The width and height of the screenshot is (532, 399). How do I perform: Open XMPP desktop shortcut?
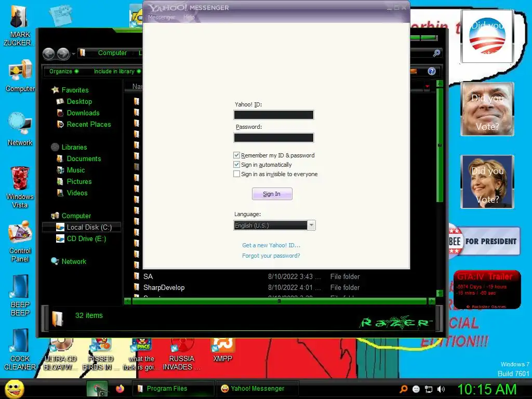click(222, 350)
